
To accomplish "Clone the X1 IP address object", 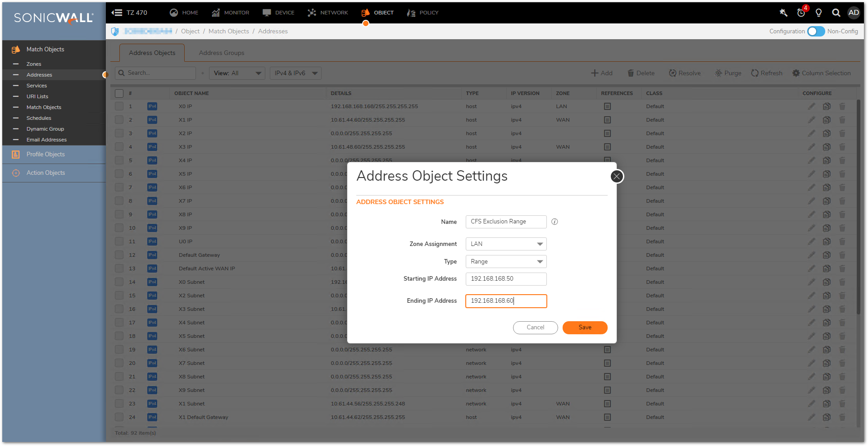I will 827,120.
